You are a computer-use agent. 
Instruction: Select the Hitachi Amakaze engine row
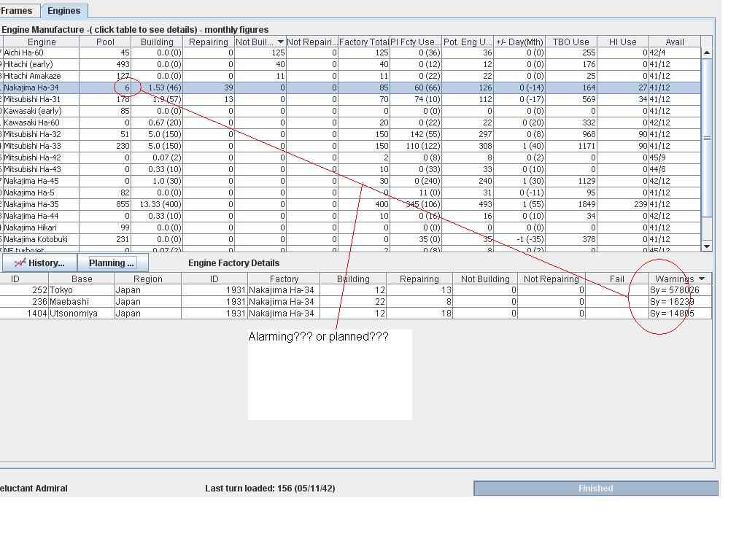pos(350,76)
